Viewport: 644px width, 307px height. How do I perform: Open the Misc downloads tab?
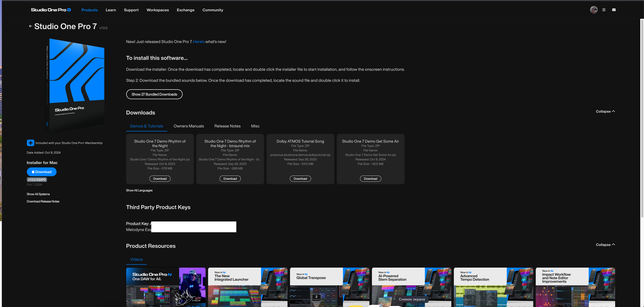click(255, 126)
